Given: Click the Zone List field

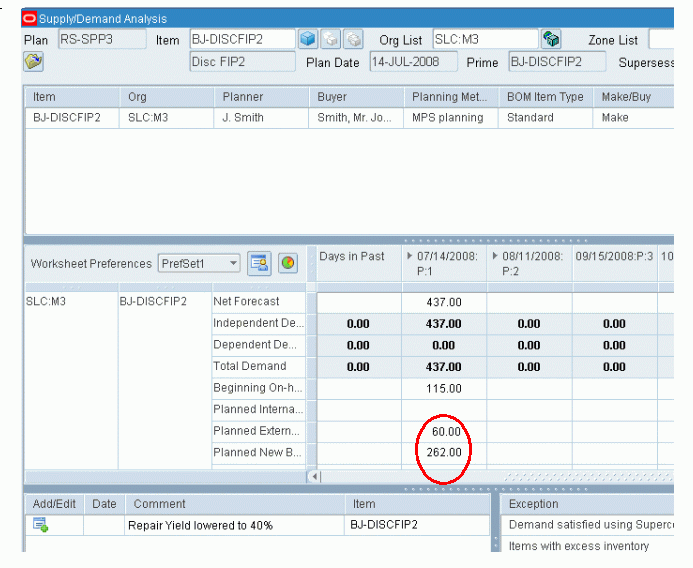Looking at the screenshot, I should coord(661,39).
